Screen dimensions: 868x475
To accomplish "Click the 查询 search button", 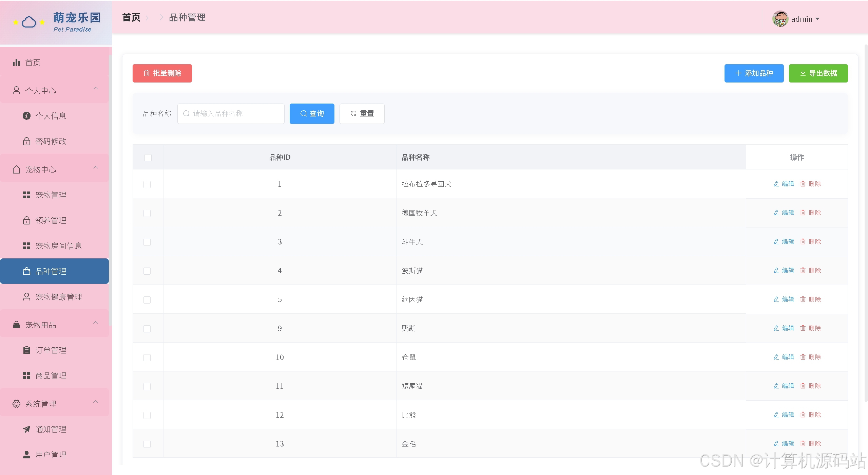I will pyautogui.click(x=312, y=113).
